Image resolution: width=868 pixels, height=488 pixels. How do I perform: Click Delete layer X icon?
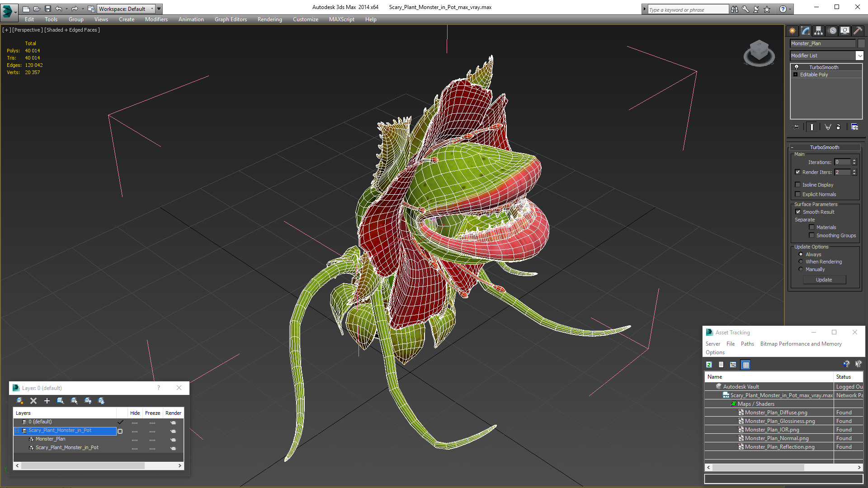point(33,401)
